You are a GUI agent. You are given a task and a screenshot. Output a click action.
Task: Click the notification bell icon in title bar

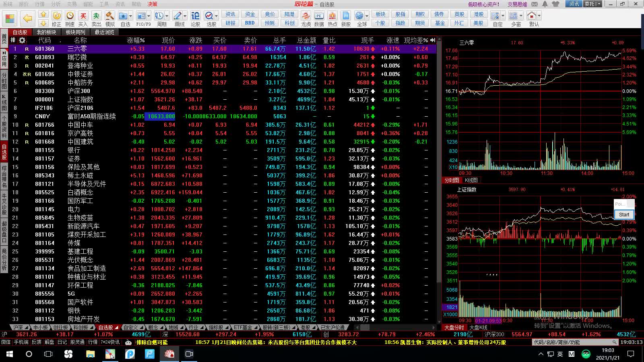(x=545, y=4)
